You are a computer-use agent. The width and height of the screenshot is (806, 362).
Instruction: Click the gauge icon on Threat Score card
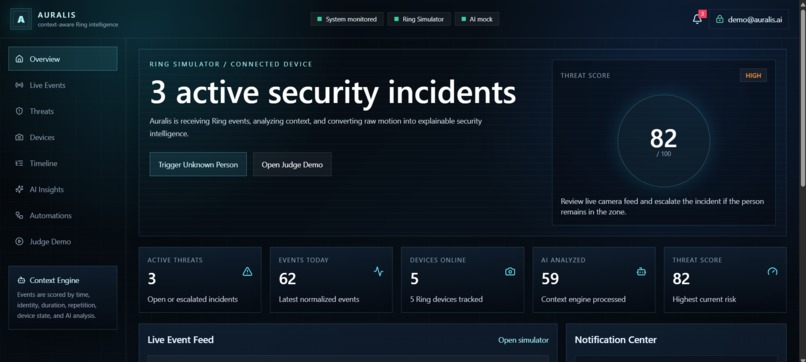click(x=773, y=272)
